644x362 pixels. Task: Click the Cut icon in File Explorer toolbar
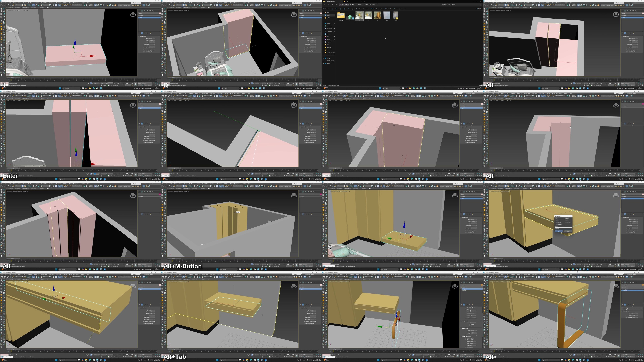tap(332, 9)
